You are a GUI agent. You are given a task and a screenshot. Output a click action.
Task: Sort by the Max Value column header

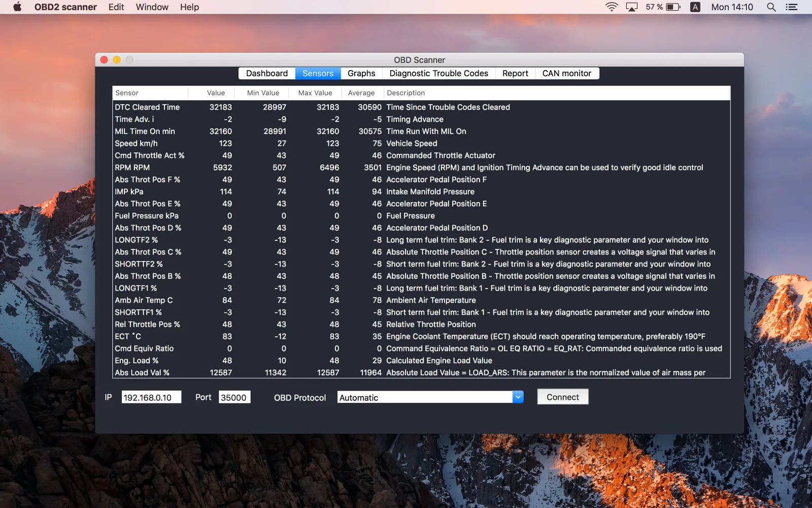click(315, 93)
